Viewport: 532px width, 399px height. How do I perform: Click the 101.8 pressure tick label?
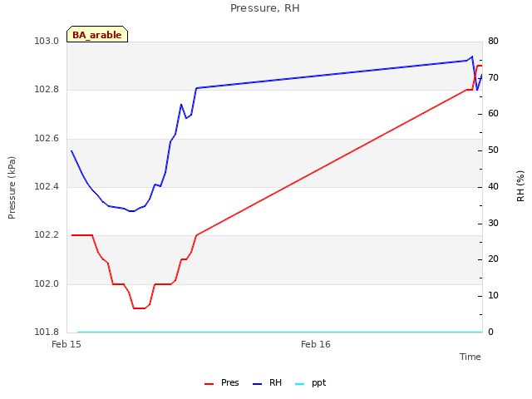coord(47,332)
